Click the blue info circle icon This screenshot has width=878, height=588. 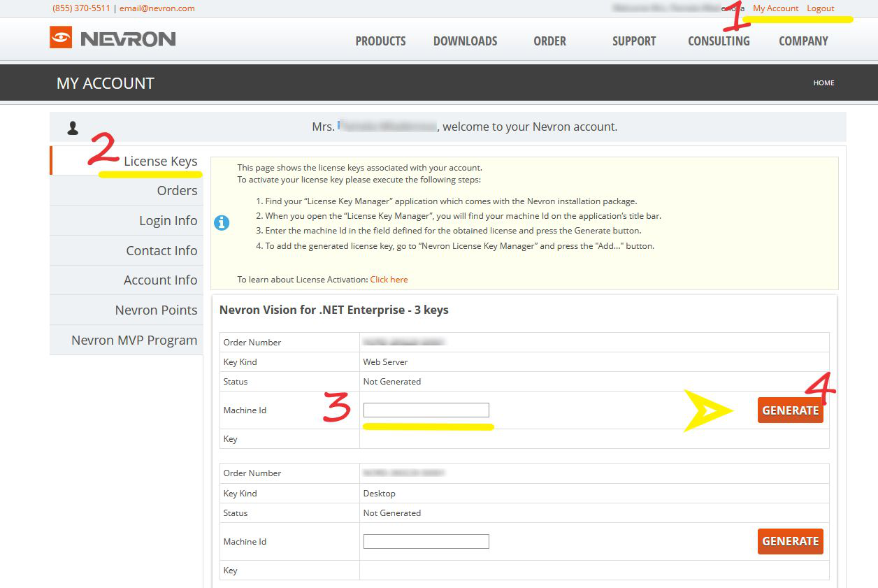[222, 223]
